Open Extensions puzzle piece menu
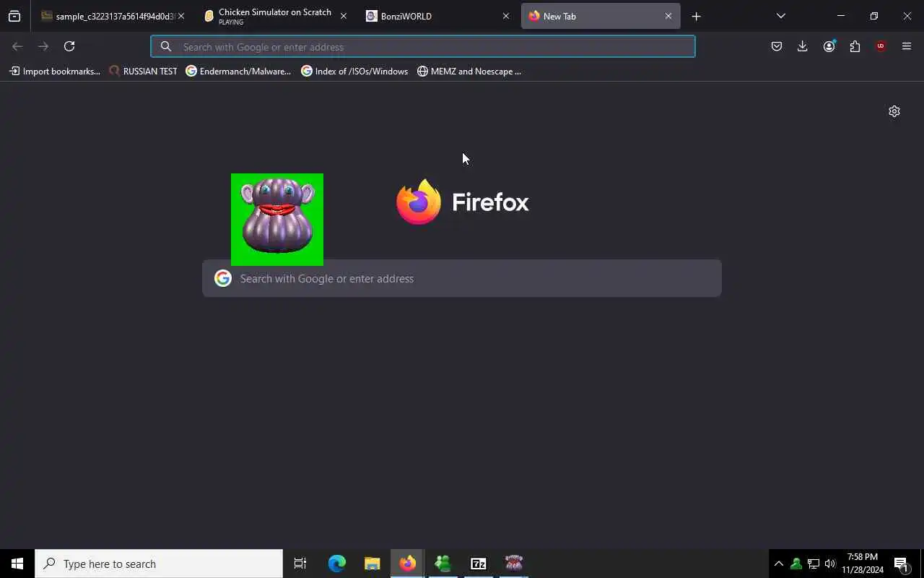The image size is (924, 578). tap(855, 46)
